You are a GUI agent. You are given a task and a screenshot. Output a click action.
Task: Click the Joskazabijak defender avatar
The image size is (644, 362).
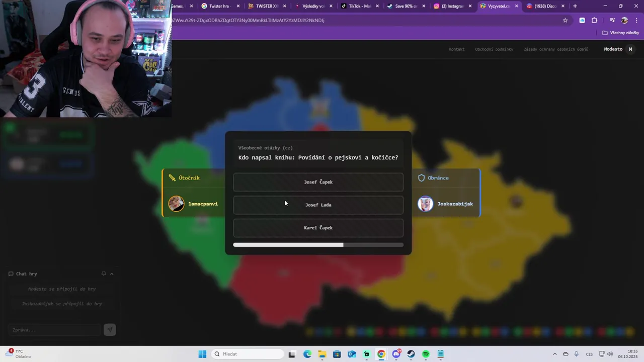426,204
